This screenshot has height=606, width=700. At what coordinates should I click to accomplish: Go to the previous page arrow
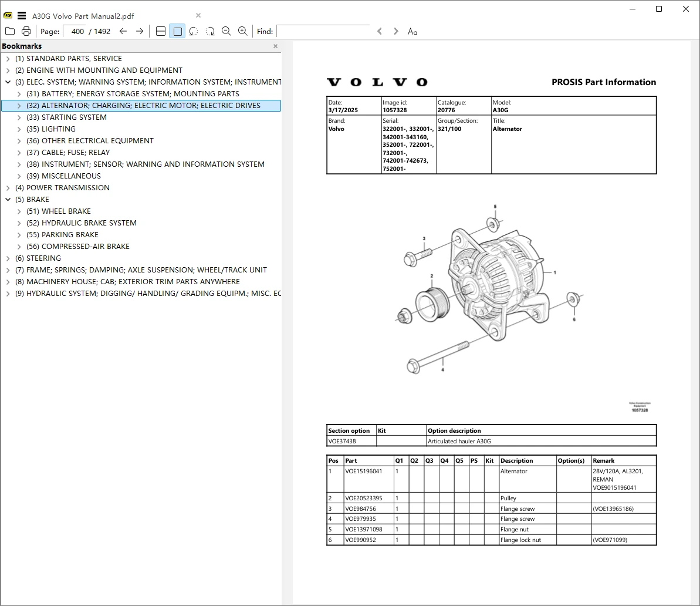pos(123,31)
